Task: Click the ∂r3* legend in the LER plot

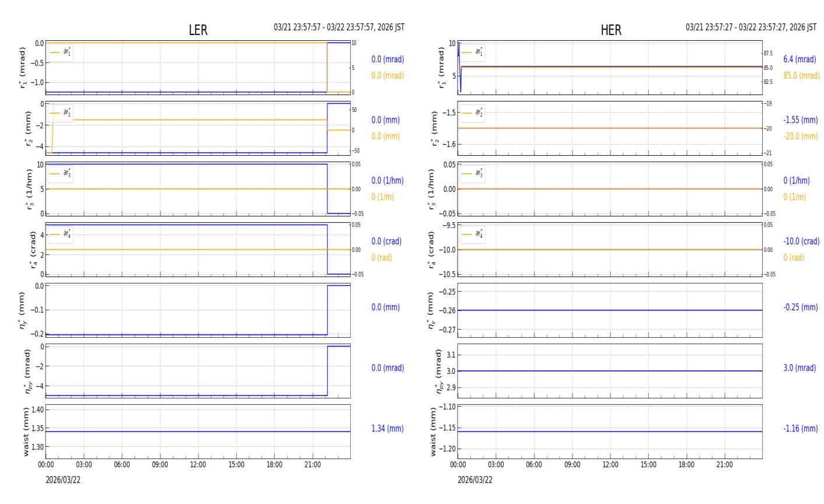Action: 61,174
